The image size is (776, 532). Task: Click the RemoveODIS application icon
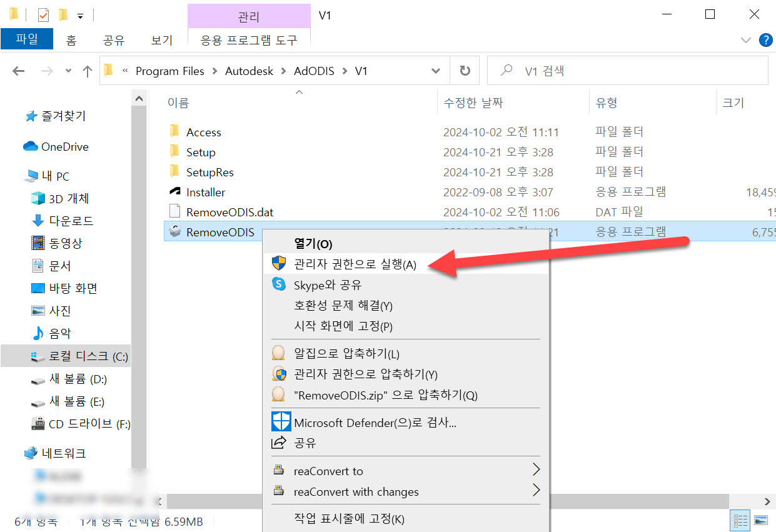point(174,232)
